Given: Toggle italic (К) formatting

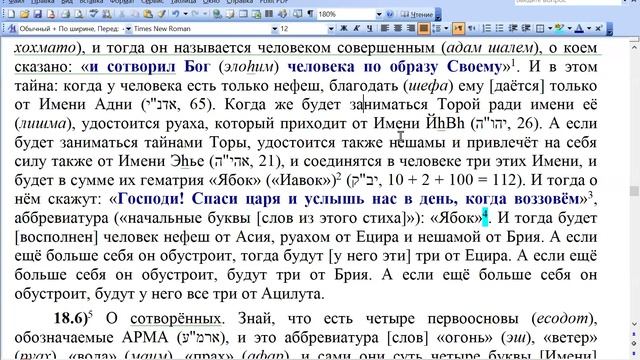Looking at the screenshot, I should [x=356, y=28].
